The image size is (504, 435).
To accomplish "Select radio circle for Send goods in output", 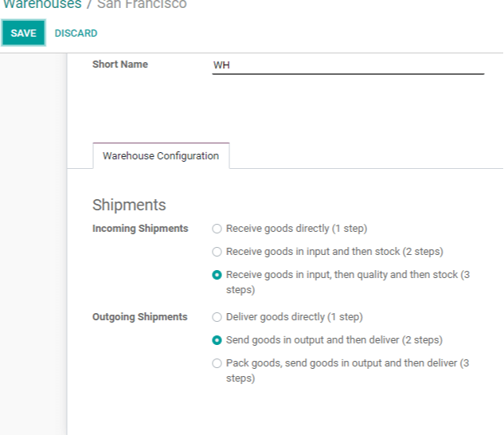I will pyautogui.click(x=217, y=340).
